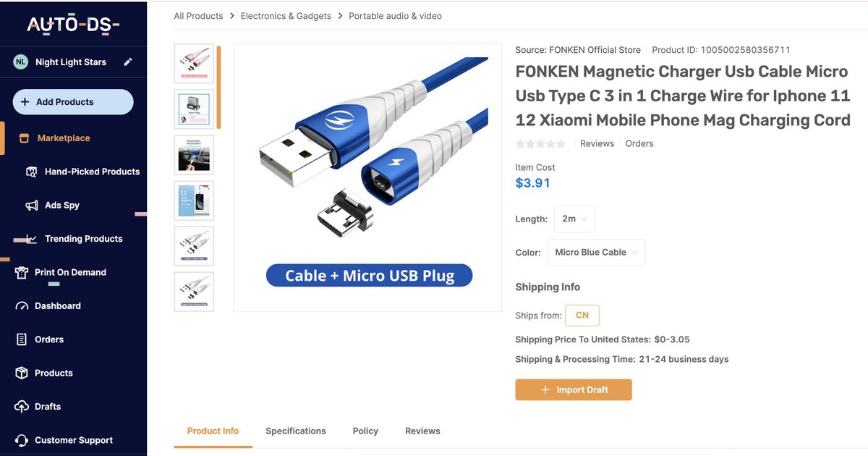The height and width of the screenshot is (456, 868).
Task: Contact Customer Support
Action: click(73, 440)
